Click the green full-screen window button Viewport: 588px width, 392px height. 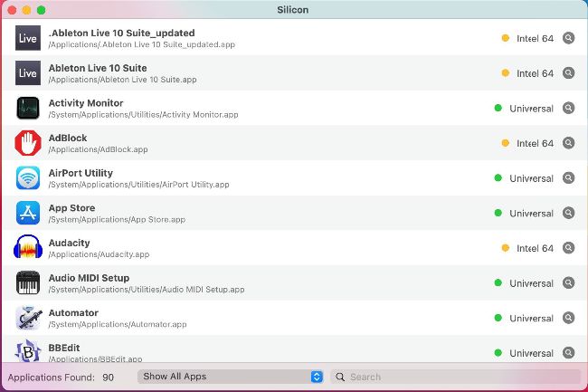tap(41, 9)
